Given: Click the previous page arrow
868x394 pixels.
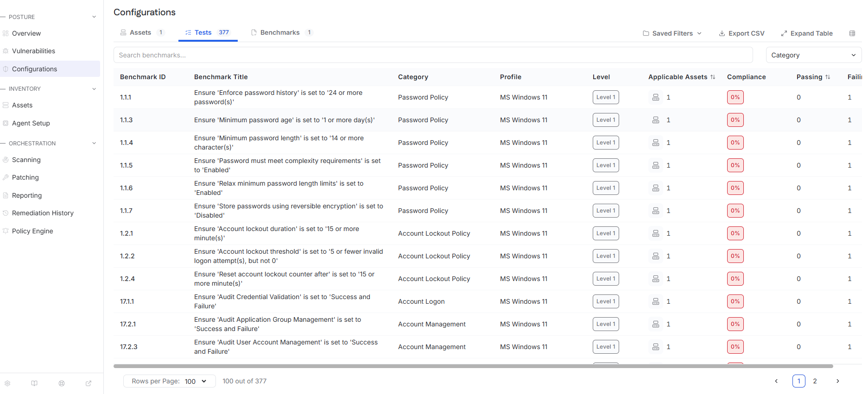Looking at the screenshot, I should pos(776,381).
